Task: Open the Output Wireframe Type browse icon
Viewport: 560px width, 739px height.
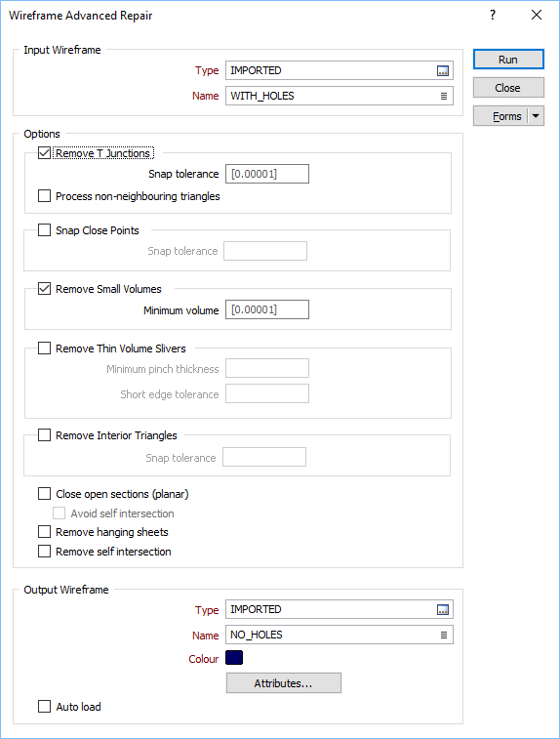Action: pos(443,610)
